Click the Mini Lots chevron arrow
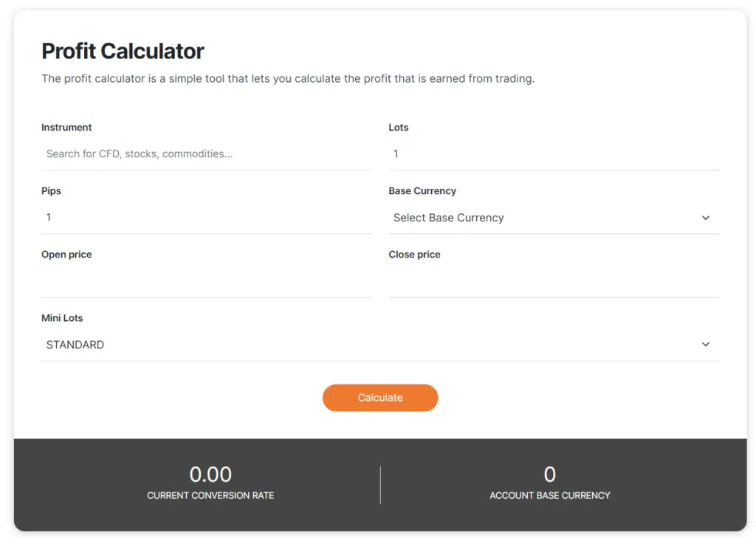756x538 pixels. click(705, 344)
